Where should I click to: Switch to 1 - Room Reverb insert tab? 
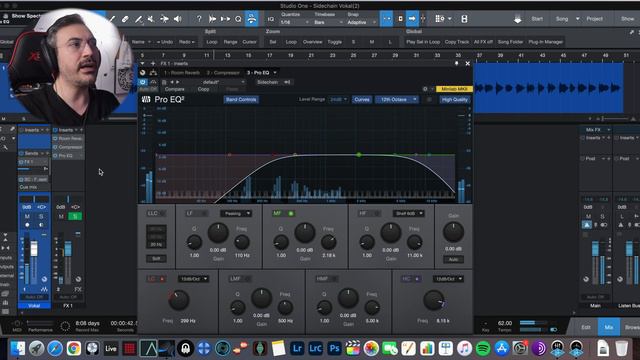click(x=182, y=73)
